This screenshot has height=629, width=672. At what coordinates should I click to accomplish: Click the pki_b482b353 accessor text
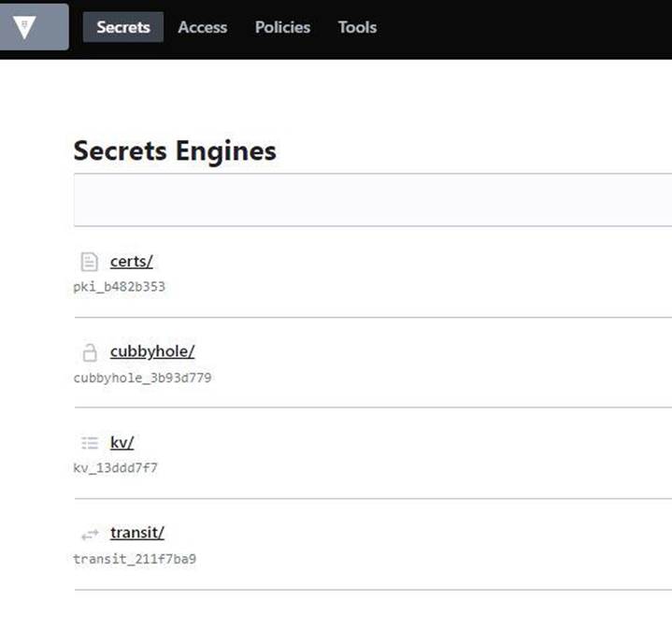tap(119, 287)
